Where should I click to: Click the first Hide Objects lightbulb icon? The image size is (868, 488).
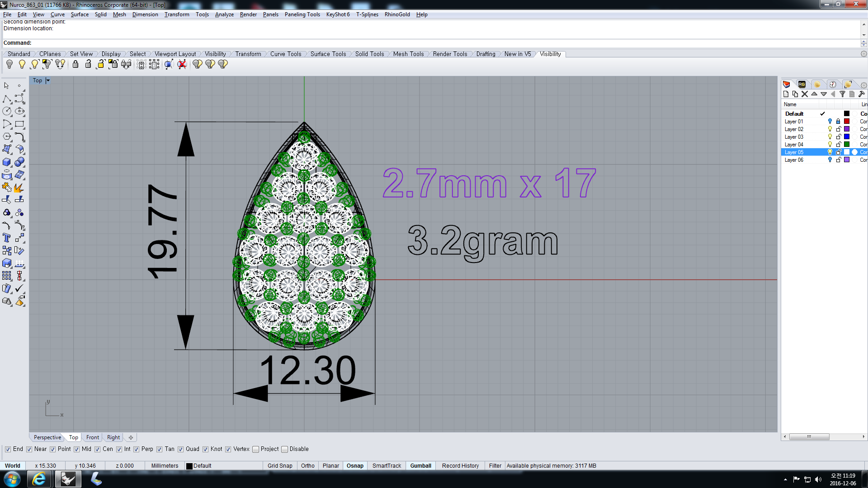[9, 64]
